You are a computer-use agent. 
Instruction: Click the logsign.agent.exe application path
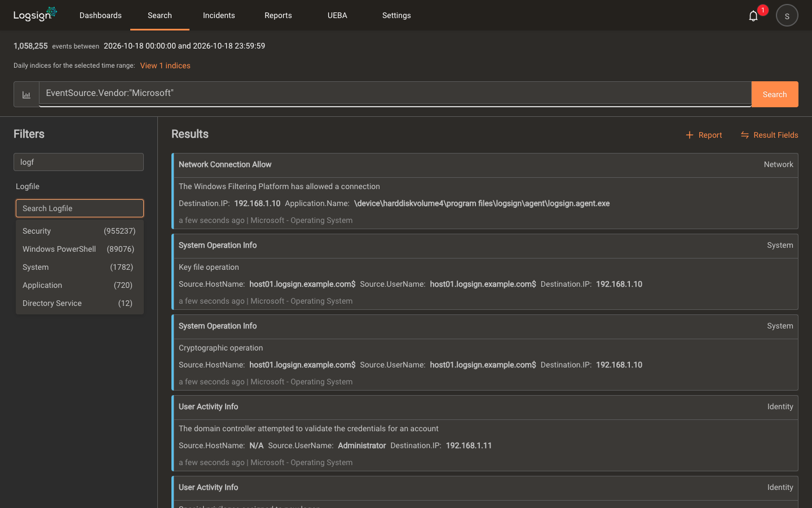point(482,203)
